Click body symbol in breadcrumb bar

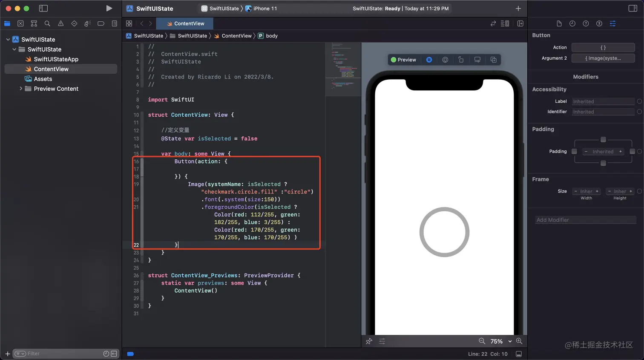pos(268,36)
